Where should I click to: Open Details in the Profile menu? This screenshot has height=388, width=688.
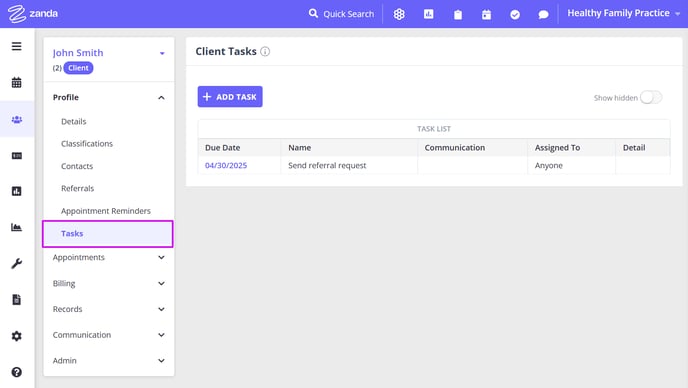click(x=74, y=122)
